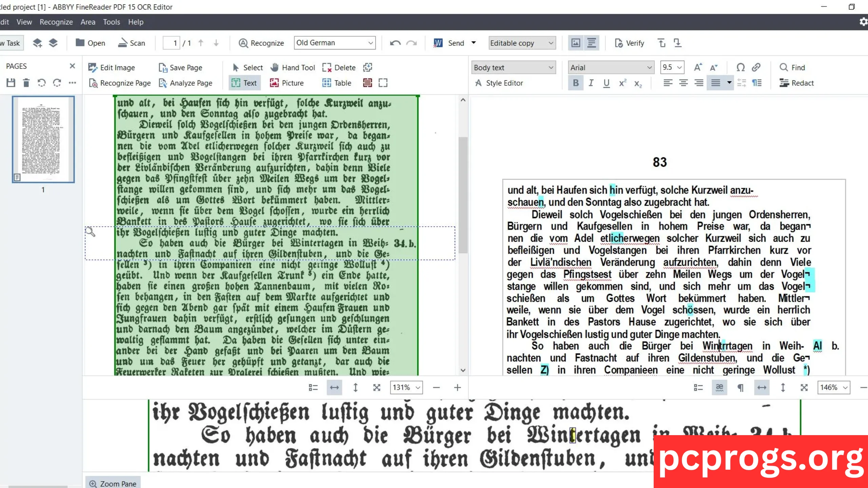
Task: Open the View menu
Action: 24,22
